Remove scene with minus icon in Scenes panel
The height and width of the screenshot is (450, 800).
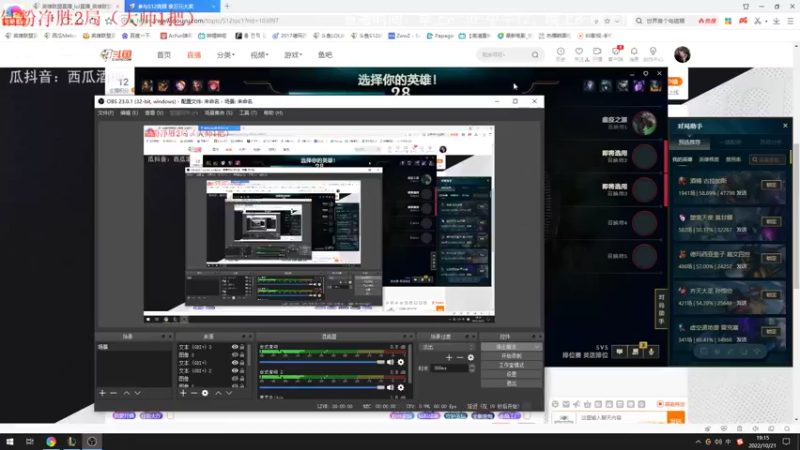tap(113, 393)
